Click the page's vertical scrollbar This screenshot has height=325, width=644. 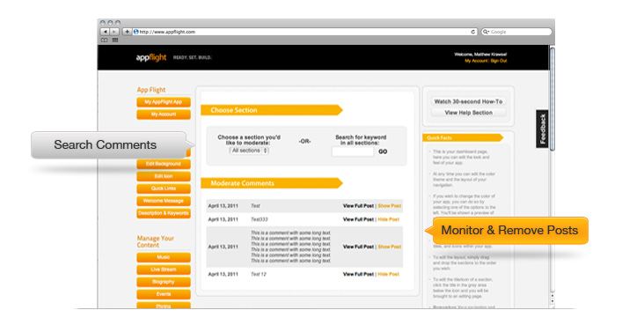(552, 99)
